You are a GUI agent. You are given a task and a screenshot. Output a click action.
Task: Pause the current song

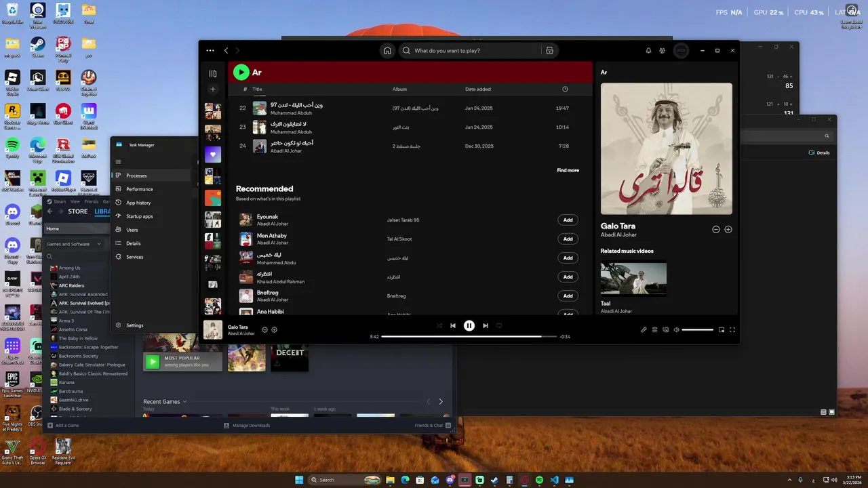click(469, 325)
